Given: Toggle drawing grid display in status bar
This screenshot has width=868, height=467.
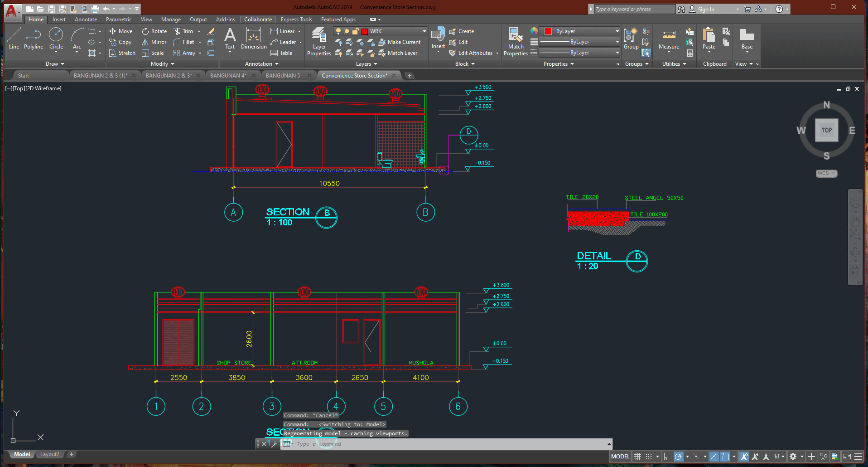Looking at the screenshot, I should pos(637,457).
